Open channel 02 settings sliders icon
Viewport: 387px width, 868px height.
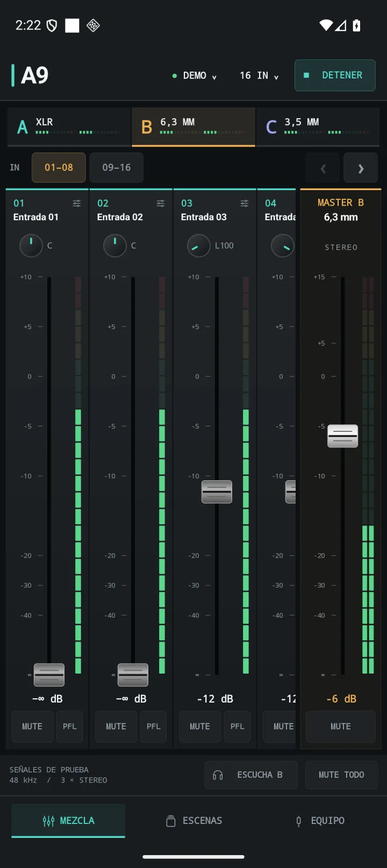(x=161, y=203)
